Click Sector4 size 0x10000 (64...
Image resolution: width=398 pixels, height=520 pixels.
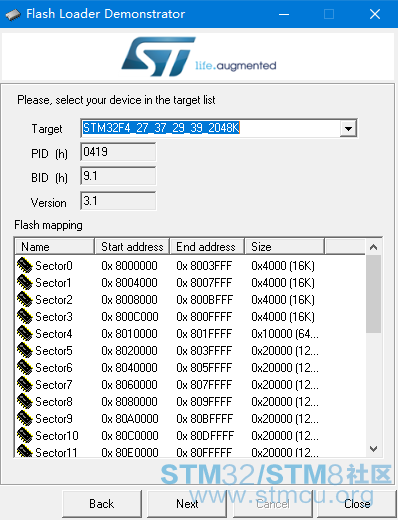[x=285, y=334]
